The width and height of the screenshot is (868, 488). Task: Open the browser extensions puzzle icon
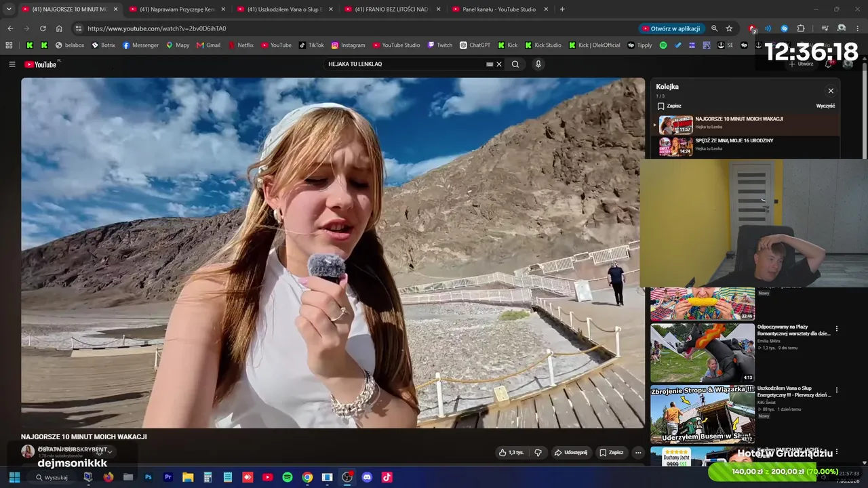pos(801,28)
